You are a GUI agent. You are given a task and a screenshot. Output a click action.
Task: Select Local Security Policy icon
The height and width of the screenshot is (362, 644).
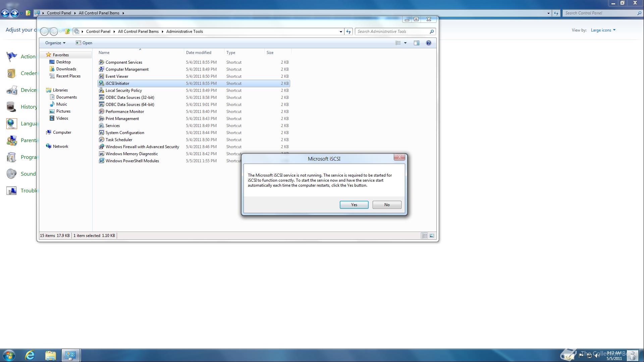pyautogui.click(x=101, y=90)
